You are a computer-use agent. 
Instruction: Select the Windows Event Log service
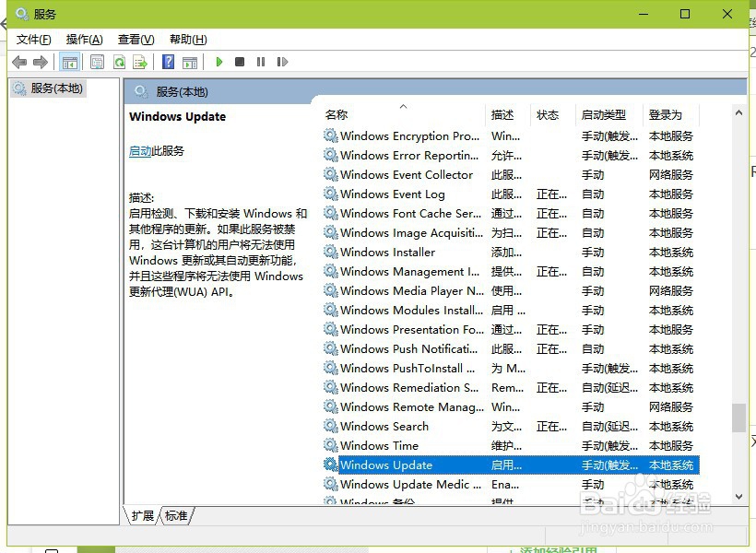pyautogui.click(x=511, y=194)
